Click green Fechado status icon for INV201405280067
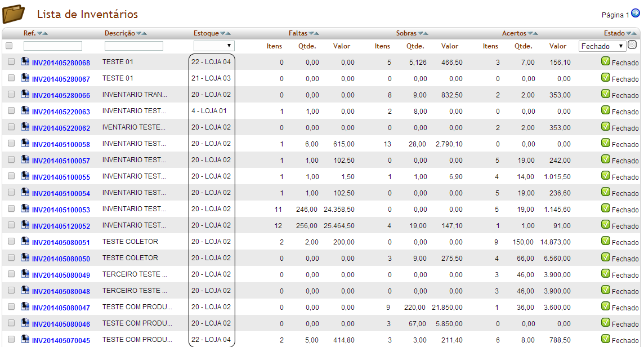The height and width of the screenshot is (347, 644). pos(606,78)
